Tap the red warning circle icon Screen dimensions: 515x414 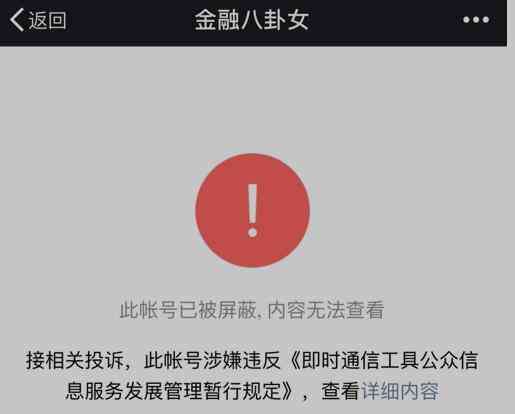tap(252, 211)
